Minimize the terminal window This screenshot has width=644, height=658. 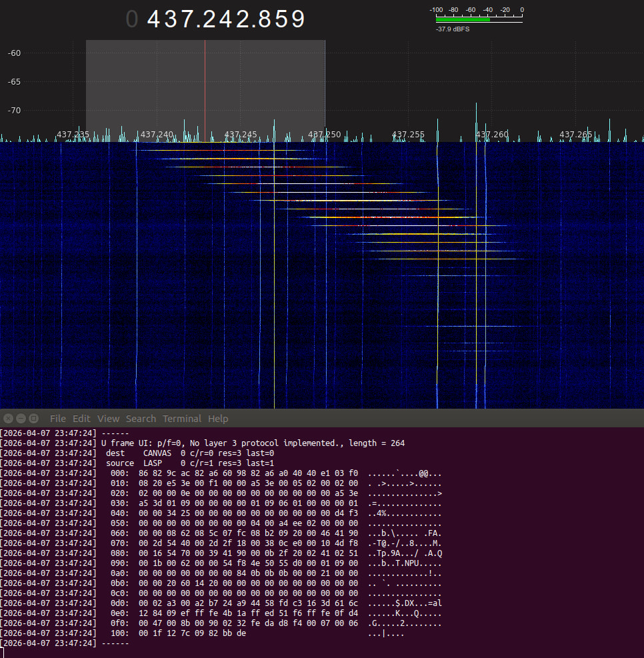point(21,419)
